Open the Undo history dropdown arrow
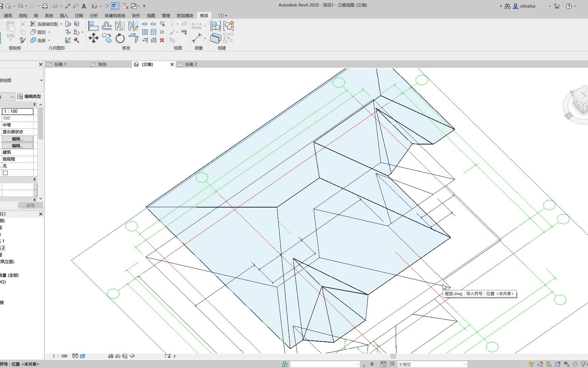Image resolution: width=588 pixels, height=368 pixels. [26, 6]
